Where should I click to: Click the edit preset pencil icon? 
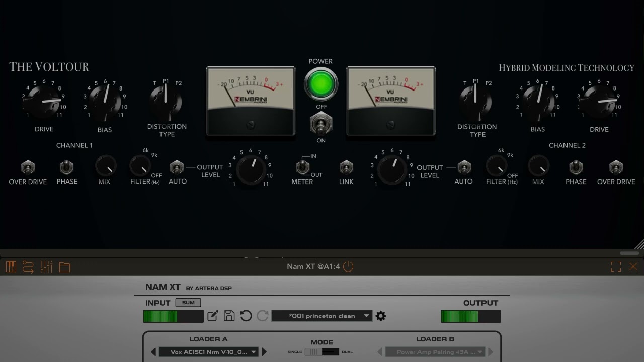[x=213, y=316]
